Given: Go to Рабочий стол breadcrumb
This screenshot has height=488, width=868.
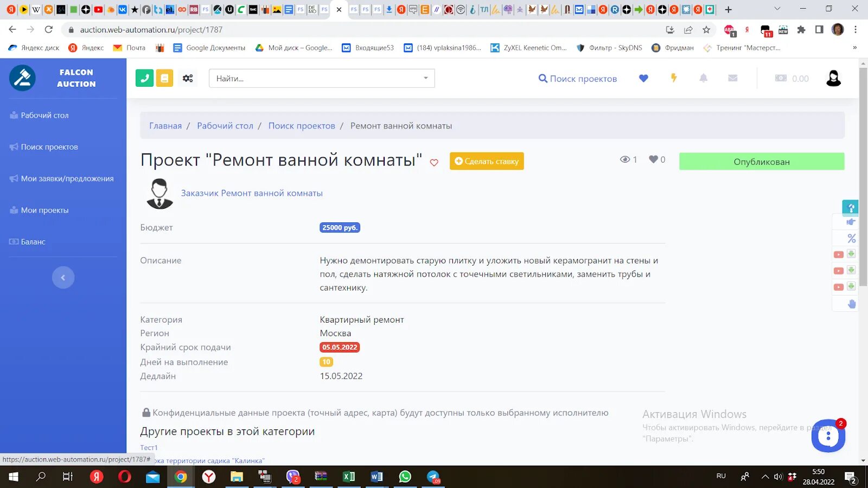Looking at the screenshot, I should pos(225,126).
